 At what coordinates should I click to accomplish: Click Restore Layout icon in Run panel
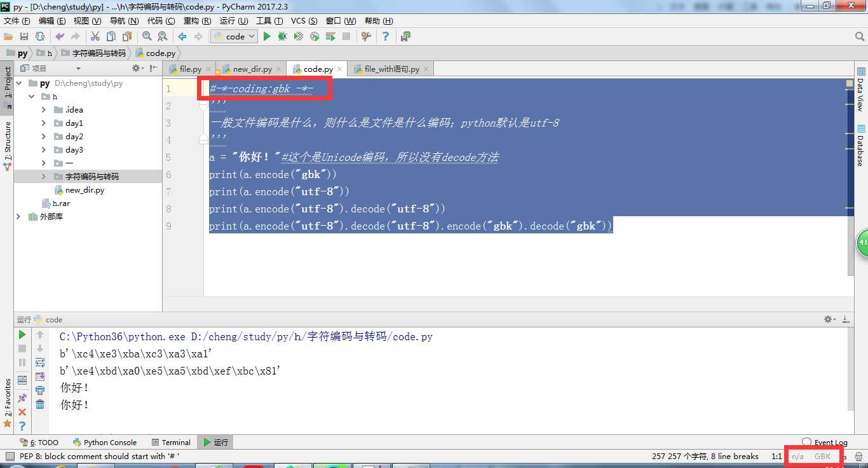coord(22,380)
